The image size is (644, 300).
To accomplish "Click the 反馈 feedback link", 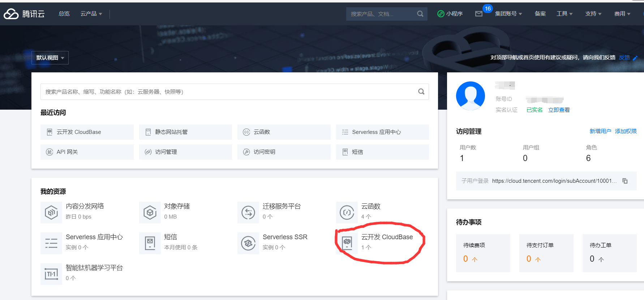I will pos(624,58).
